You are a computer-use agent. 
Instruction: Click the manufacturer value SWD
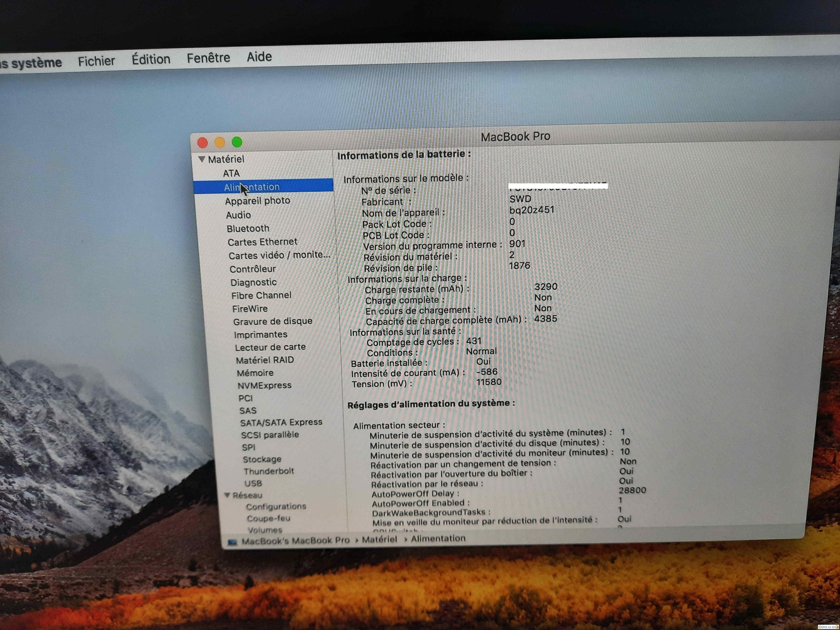pos(520,199)
